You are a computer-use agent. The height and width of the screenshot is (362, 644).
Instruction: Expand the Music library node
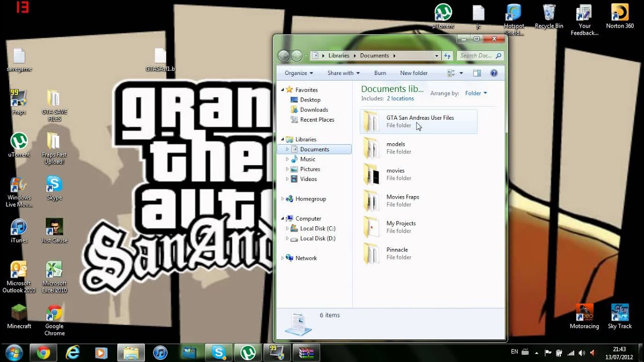point(287,159)
